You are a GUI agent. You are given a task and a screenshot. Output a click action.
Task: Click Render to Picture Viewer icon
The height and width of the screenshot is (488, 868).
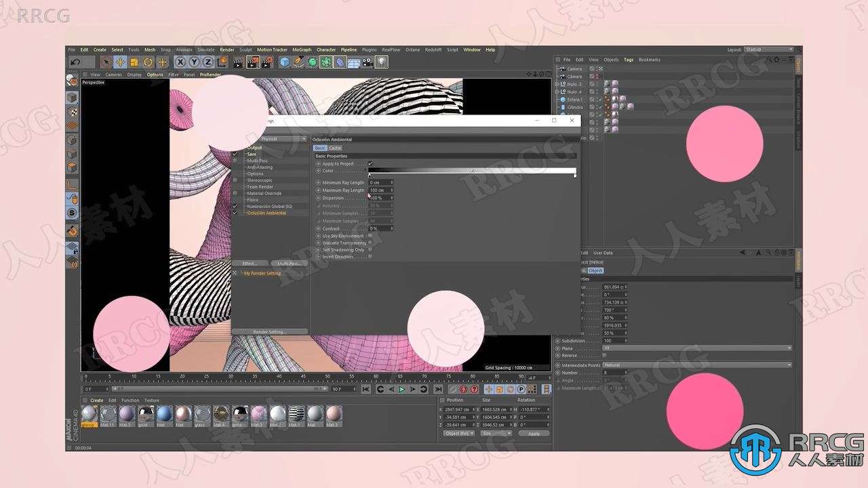tap(253, 62)
